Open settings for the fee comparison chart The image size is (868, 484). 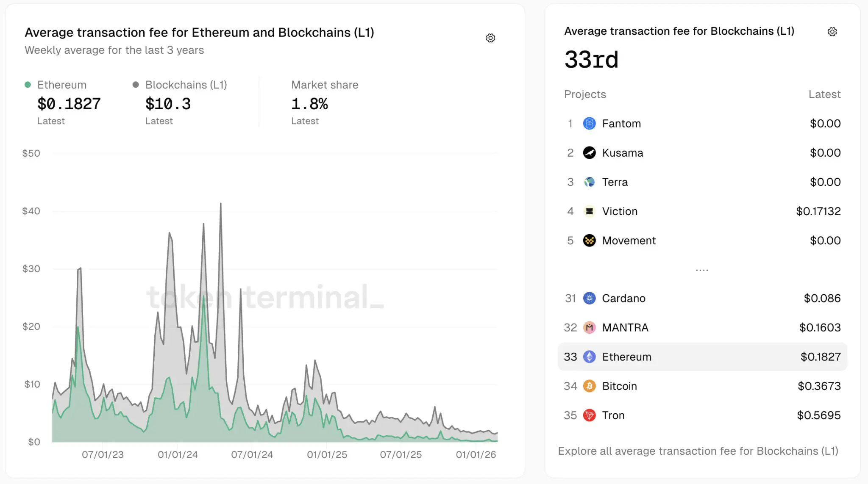coord(490,38)
